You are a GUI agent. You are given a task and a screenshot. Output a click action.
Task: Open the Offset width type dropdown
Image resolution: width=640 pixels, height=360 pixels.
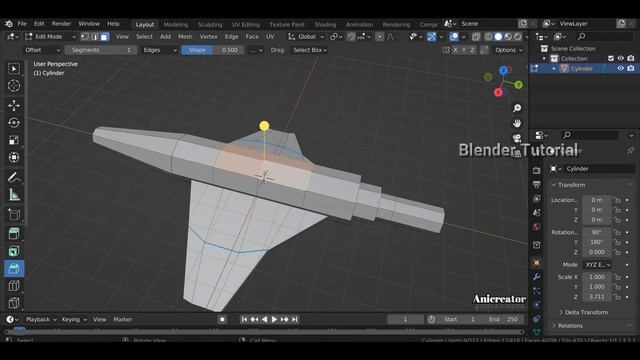(41, 50)
